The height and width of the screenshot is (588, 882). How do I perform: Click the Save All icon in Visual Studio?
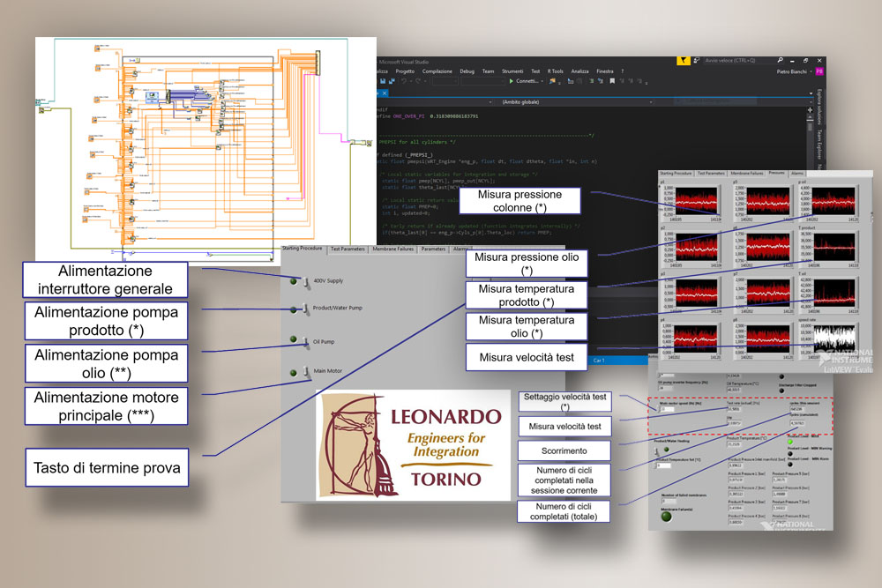coord(392,81)
